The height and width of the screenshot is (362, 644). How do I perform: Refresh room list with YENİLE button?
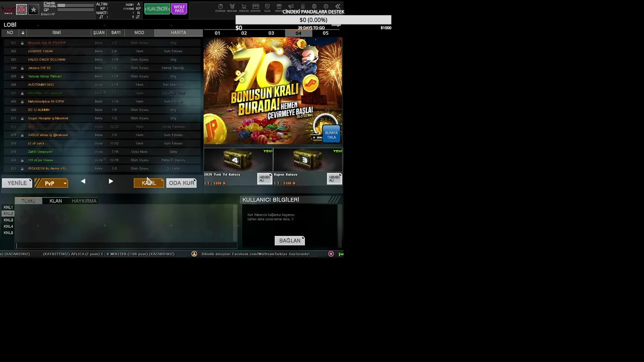coord(17,183)
